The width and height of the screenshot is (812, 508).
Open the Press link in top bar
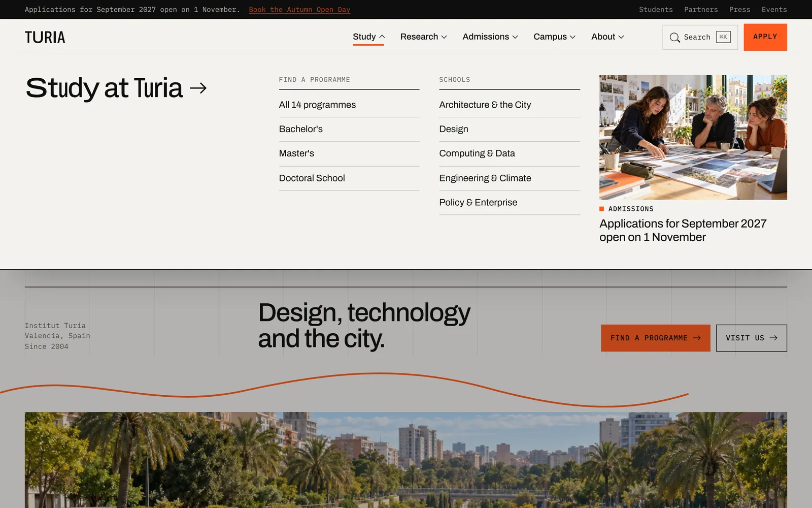739,10
